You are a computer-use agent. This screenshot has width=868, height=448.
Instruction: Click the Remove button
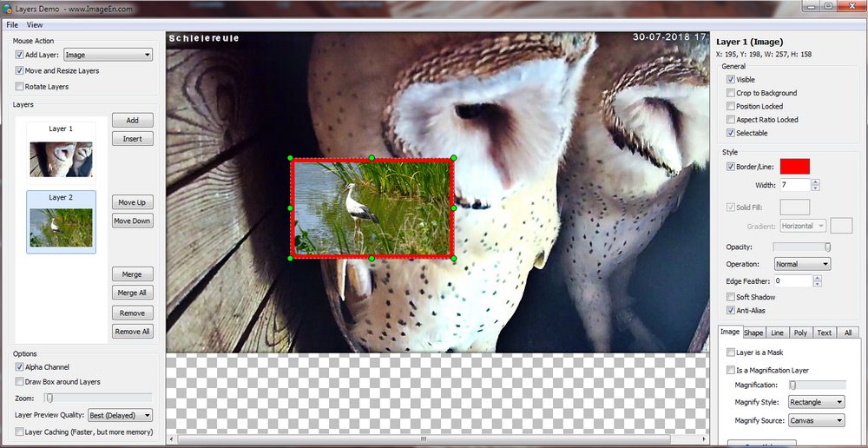[x=132, y=313]
